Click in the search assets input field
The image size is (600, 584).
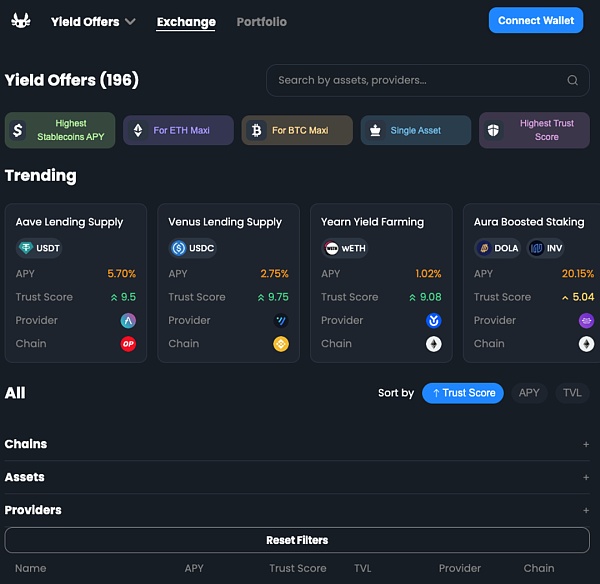tap(415, 80)
